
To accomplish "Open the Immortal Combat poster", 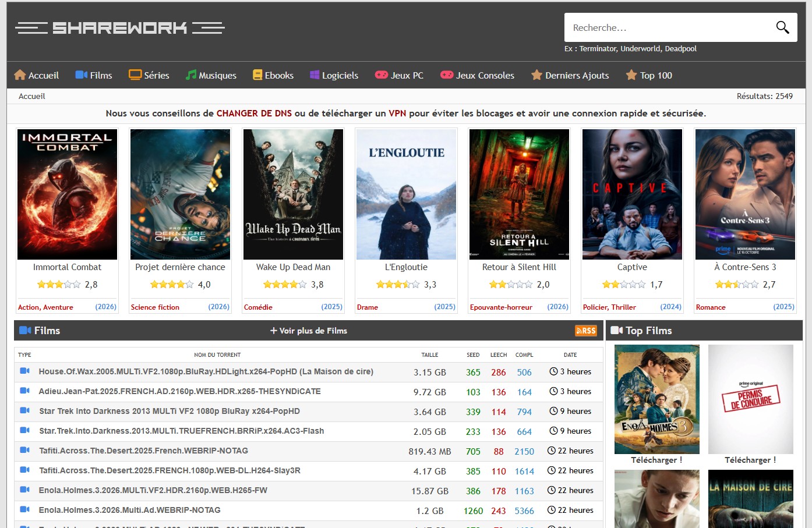I will (67, 194).
